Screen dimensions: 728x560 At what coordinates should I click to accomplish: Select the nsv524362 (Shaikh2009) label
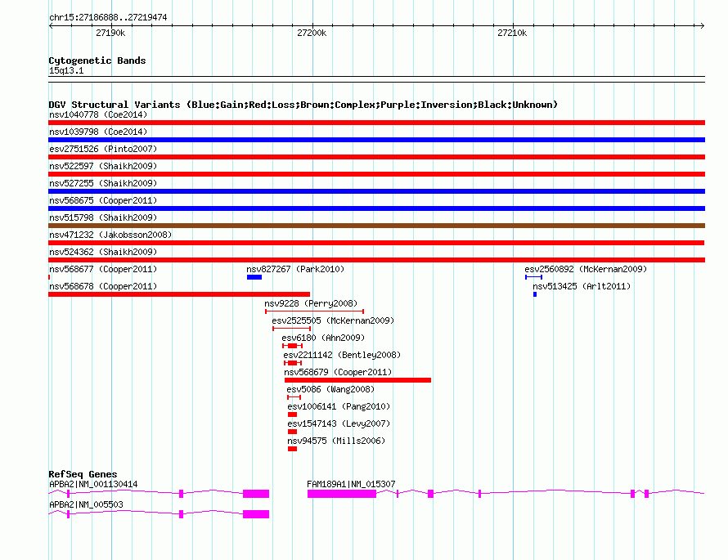(103, 252)
